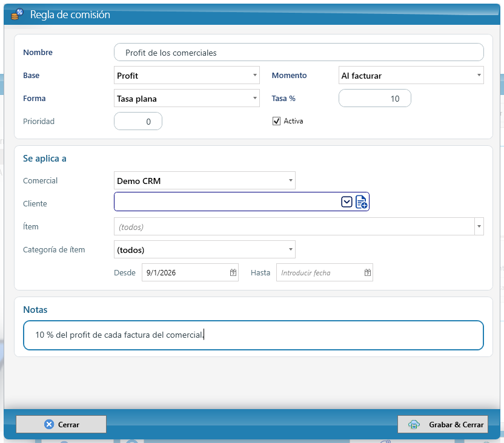Toggle the Activa checkbox
This screenshot has height=443, width=504.
[276, 121]
